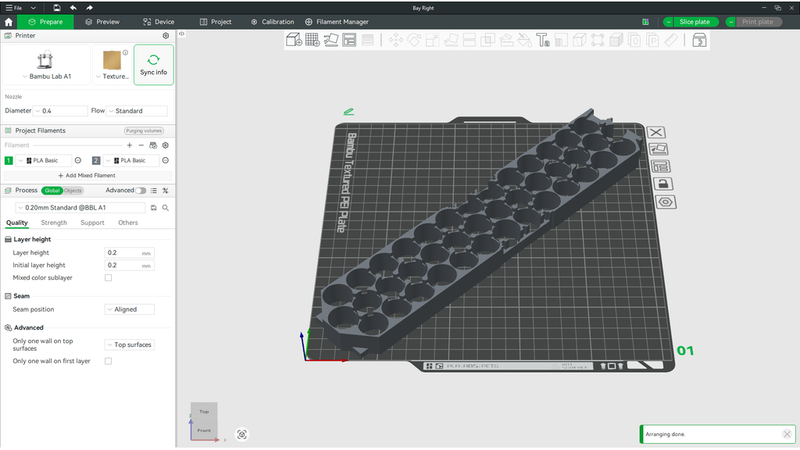Click the Auto orient toolbar icon

coord(331,40)
